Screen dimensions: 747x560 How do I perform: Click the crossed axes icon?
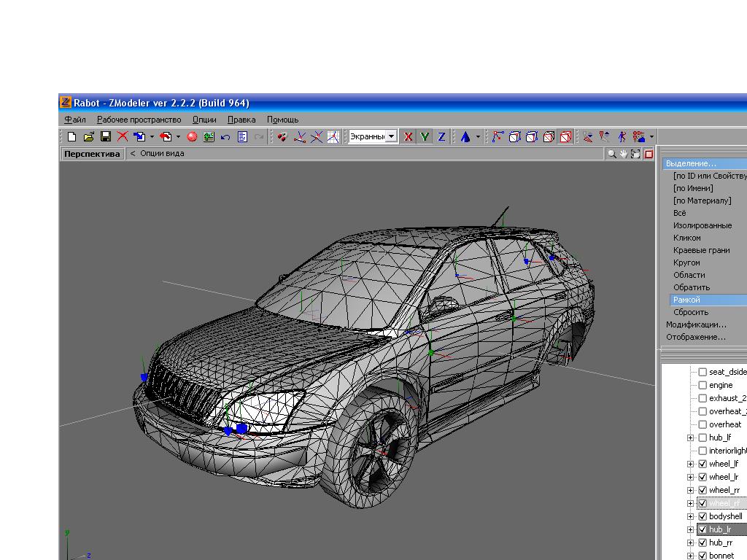pyautogui.click(x=317, y=137)
